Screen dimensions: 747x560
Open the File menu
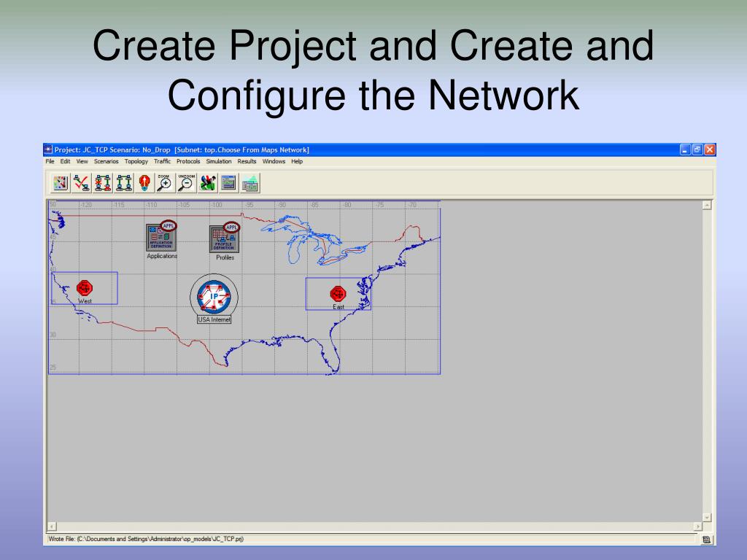[50, 161]
